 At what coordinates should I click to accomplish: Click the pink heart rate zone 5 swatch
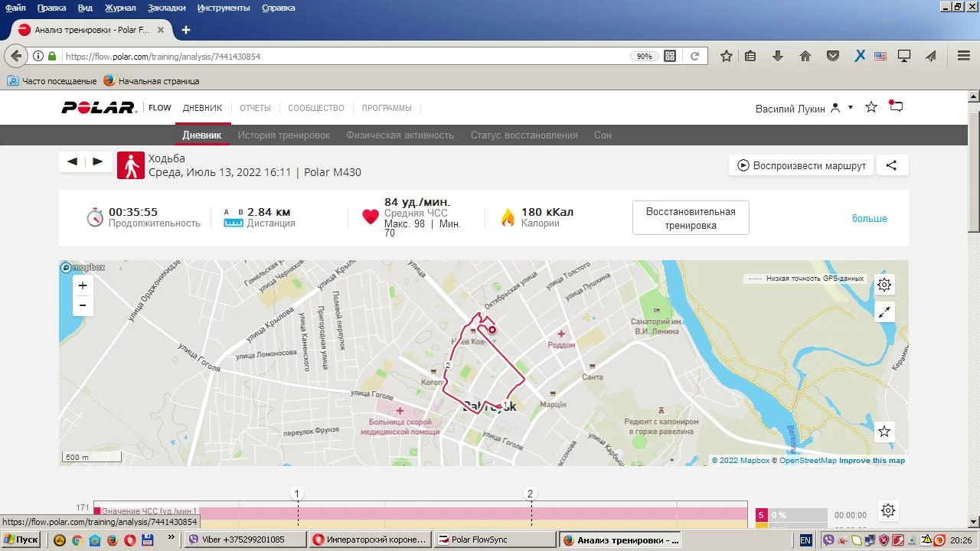click(761, 515)
